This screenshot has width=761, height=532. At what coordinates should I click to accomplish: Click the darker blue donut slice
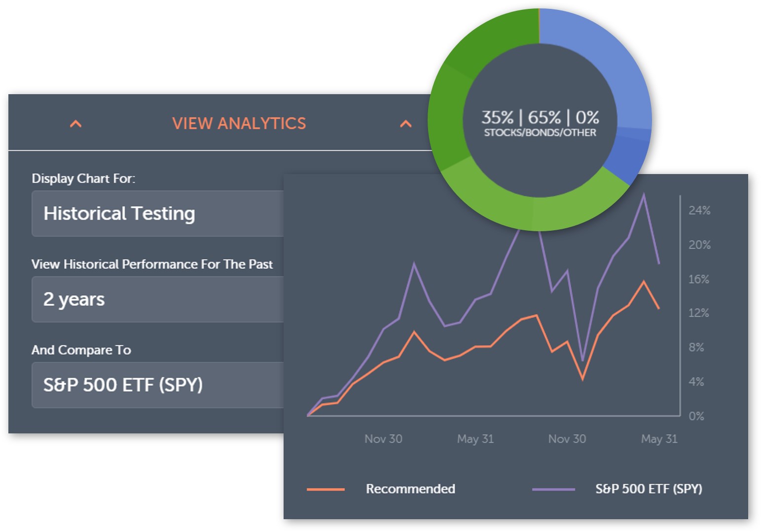click(x=629, y=155)
